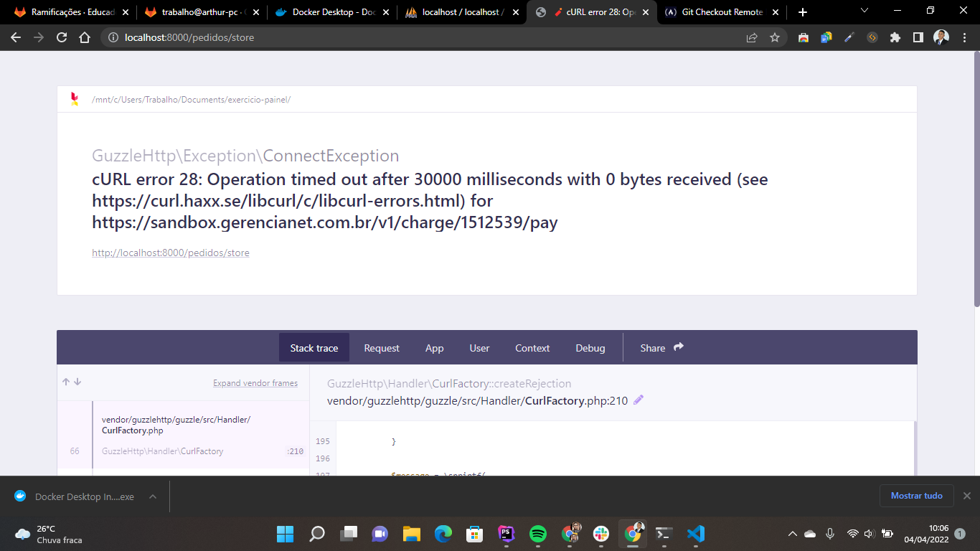Image resolution: width=980 pixels, height=551 pixels.
Task: Open the Context tab
Action: (532, 348)
